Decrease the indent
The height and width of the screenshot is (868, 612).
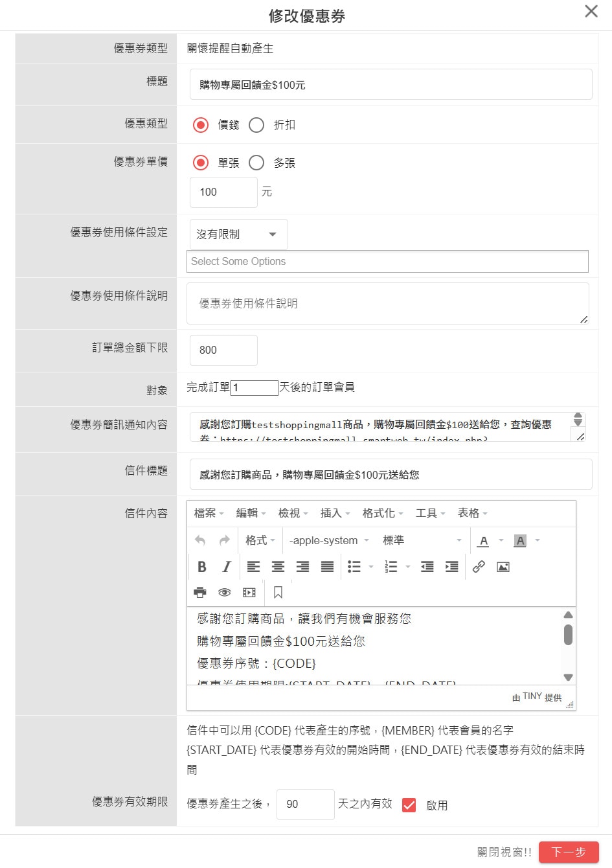[x=427, y=567]
